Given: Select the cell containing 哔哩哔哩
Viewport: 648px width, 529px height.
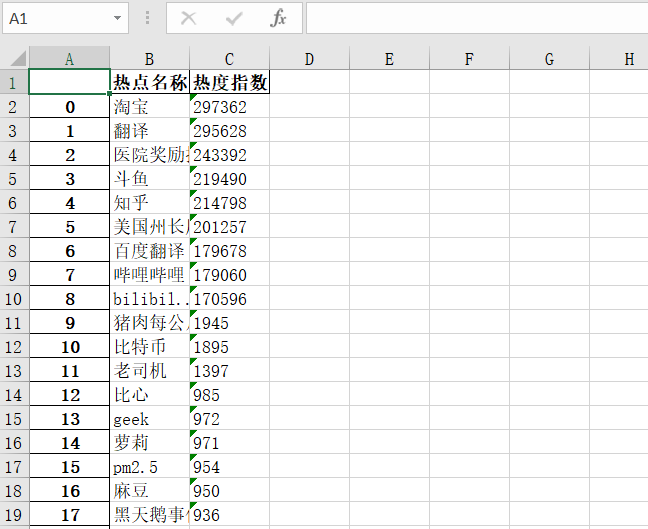Looking at the screenshot, I should coord(150,274).
